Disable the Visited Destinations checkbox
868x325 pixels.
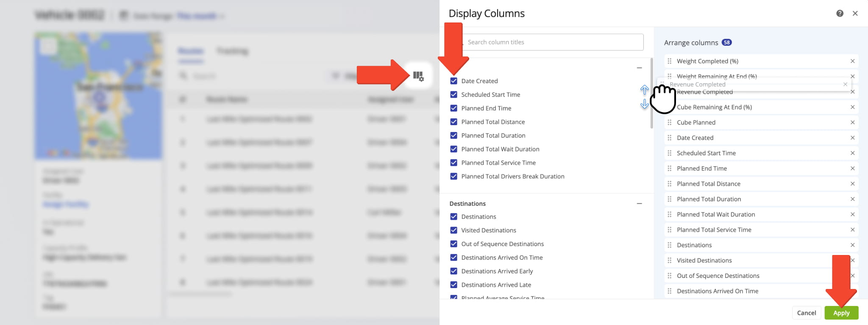tap(453, 230)
